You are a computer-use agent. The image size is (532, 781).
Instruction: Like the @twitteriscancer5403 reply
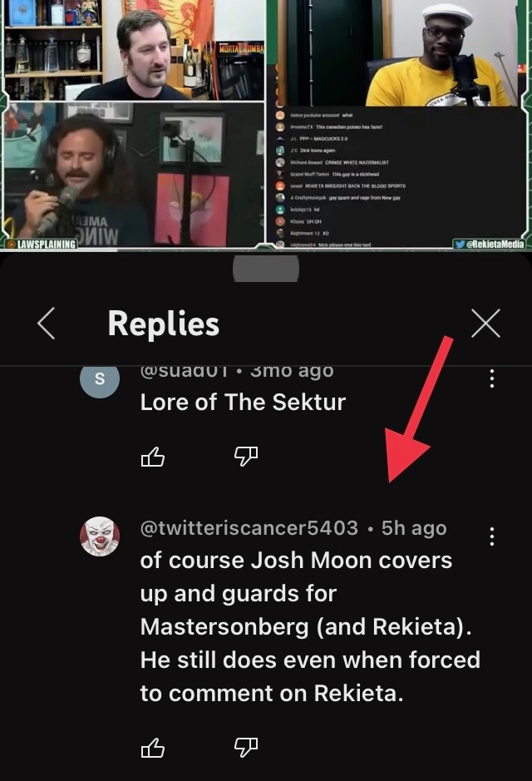tap(153, 747)
